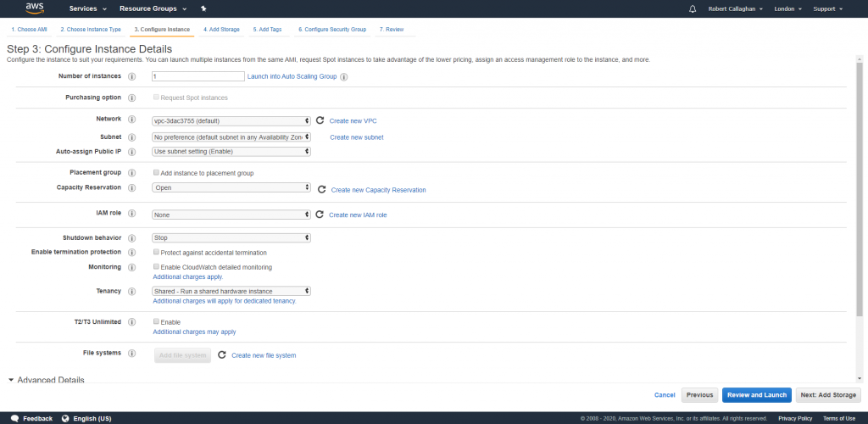Screen dimensions: 868x424
Task: Show info for Purchasing option
Action: 131,98
